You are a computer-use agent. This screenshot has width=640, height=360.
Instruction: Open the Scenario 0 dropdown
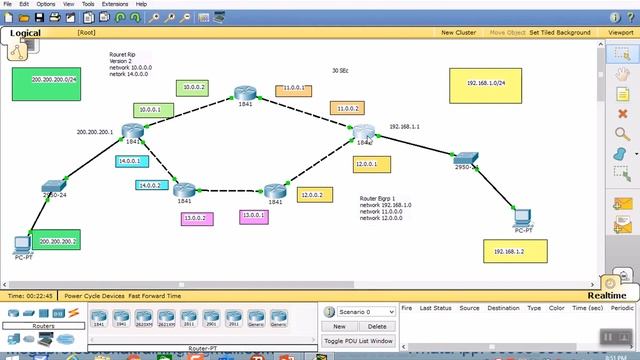pos(366,312)
